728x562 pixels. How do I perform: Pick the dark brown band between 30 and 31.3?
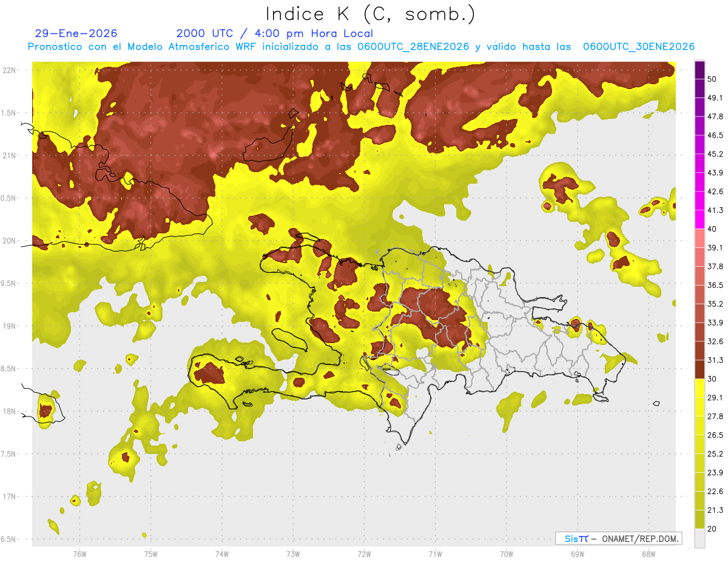(x=699, y=369)
